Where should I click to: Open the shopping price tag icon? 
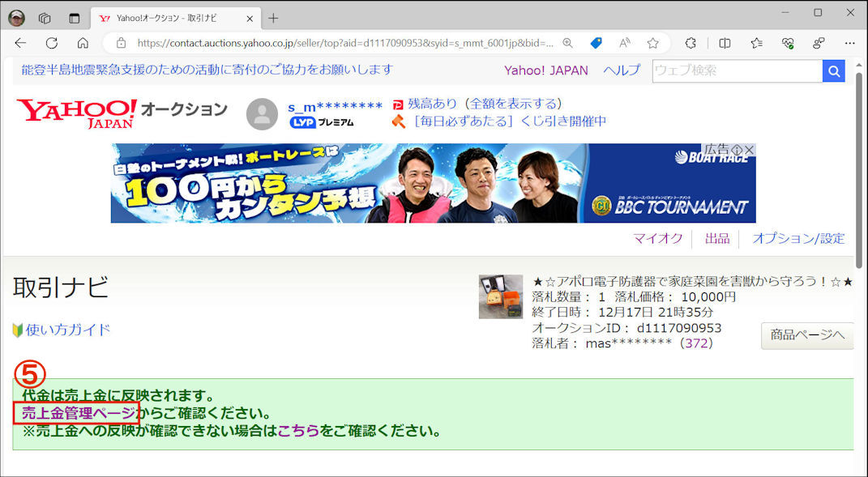[x=596, y=43]
